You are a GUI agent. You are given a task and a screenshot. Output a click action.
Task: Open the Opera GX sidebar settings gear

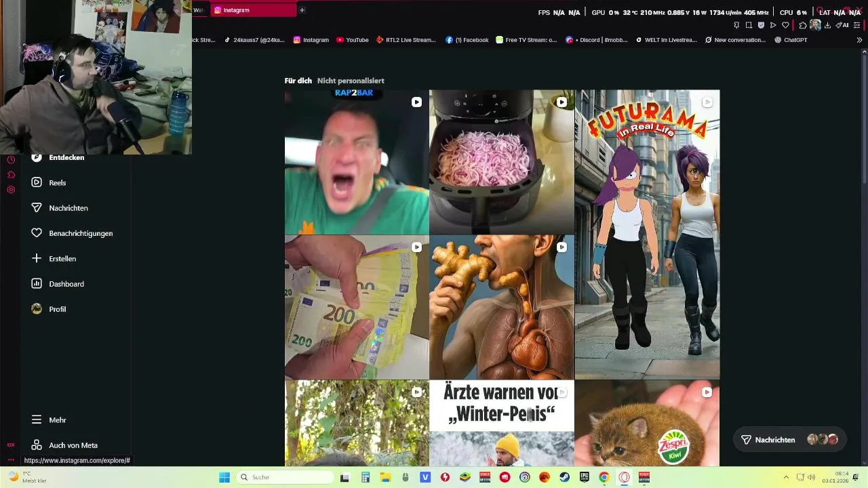(11, 190)
